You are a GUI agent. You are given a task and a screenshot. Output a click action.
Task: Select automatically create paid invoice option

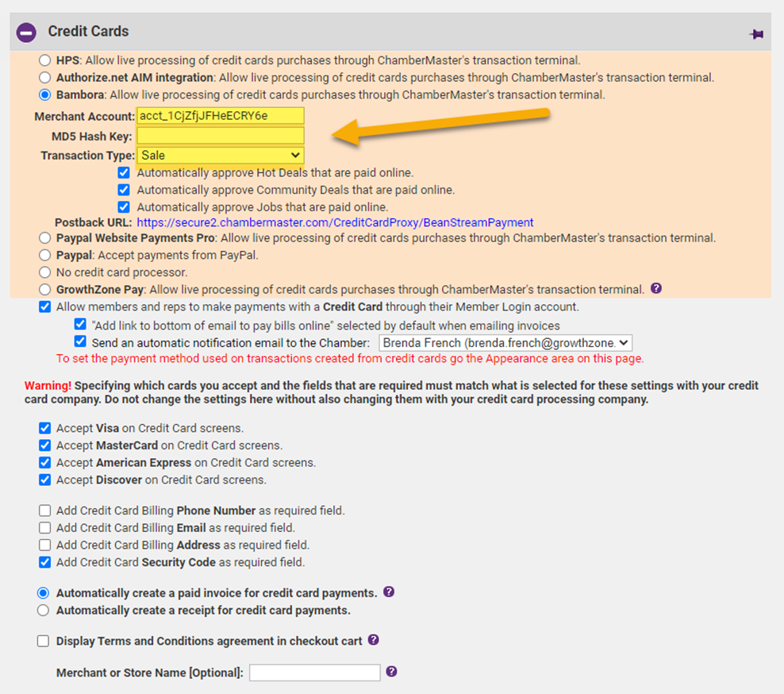[x=44, y=593]
